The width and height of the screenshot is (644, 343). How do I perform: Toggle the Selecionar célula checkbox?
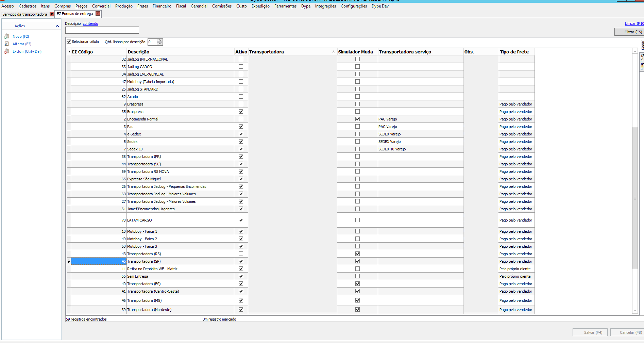[69, 42]
